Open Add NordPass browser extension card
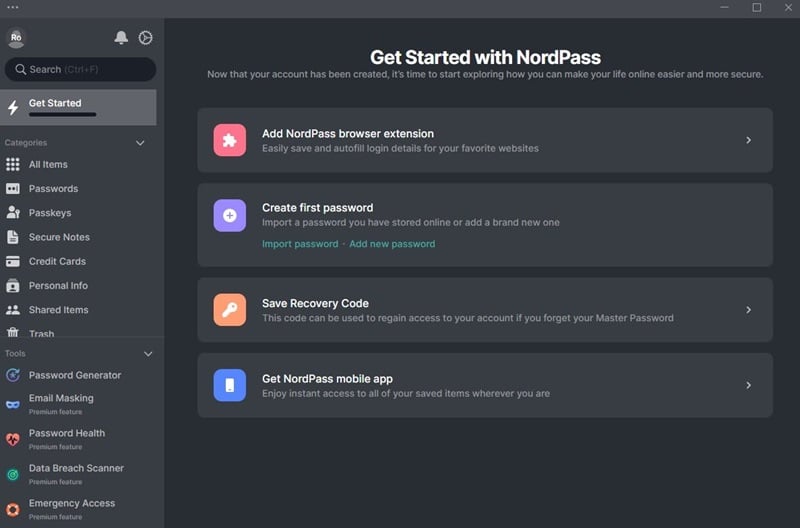Viewport: 800px width, 528px height. click(485, 140)
